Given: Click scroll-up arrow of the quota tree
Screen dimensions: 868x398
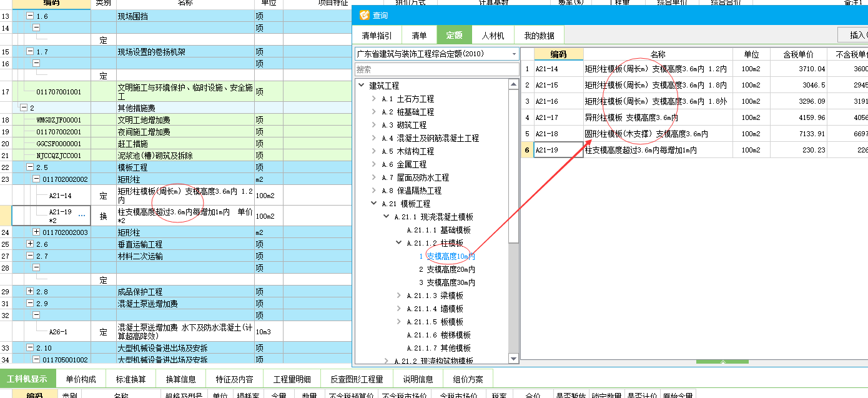Looking at the screenshot, I should tap(513, 84).
